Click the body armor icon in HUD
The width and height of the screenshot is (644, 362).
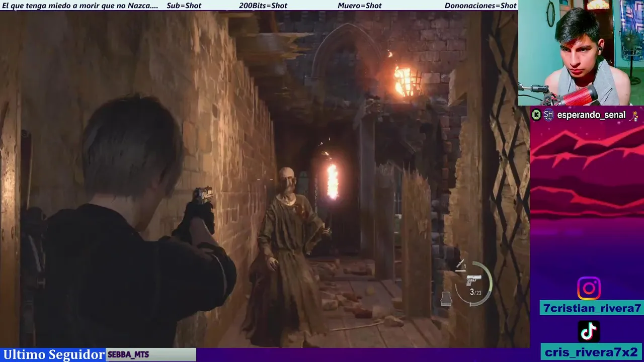[x=446, y=299]
